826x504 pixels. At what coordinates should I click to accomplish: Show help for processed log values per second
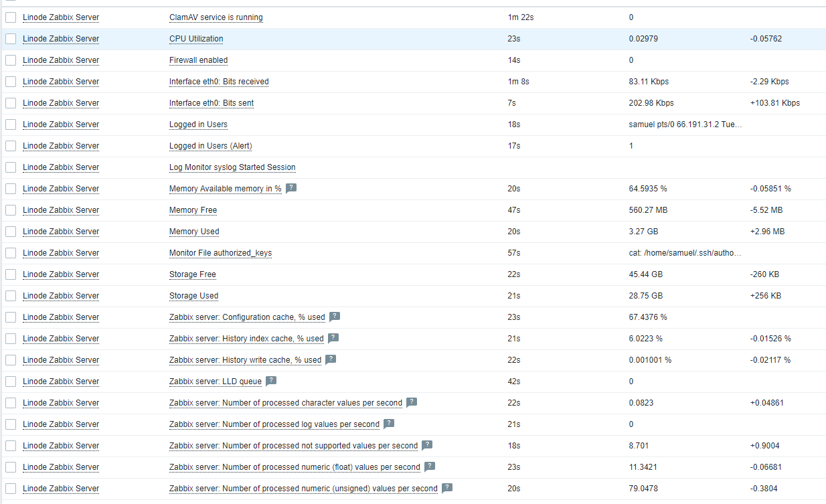pos(389,424)
